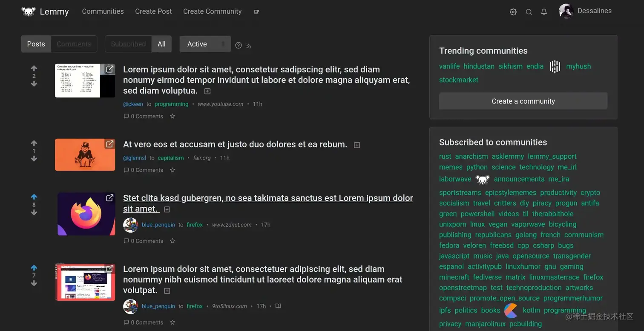Downvote the capitalism post by @glennsl
Image resolution: width=644 pixels, height=331 pixels.
[x=34, y=159]
